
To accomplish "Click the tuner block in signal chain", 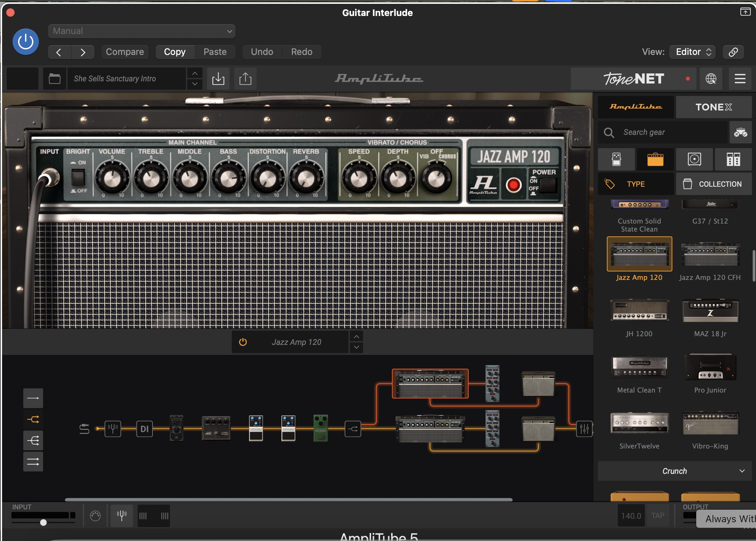I will point(113,429).
